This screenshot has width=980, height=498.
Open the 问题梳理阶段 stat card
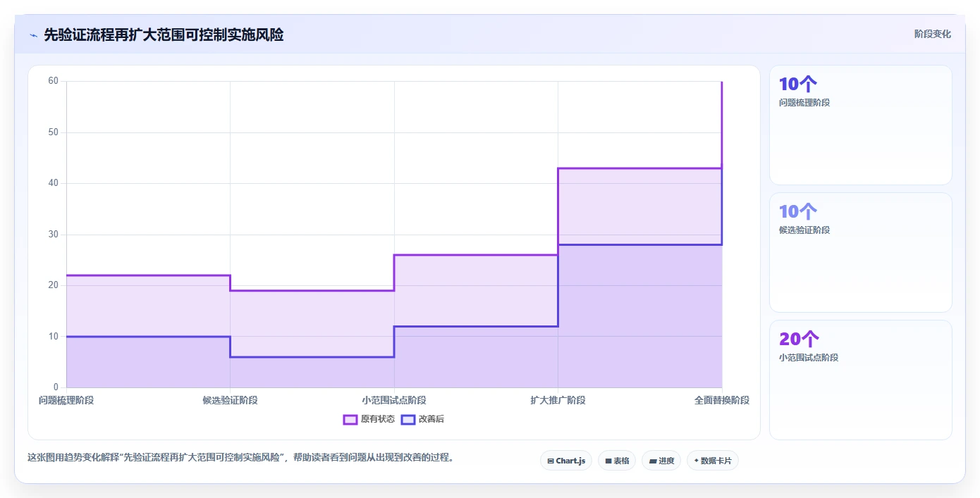(861, 125)
